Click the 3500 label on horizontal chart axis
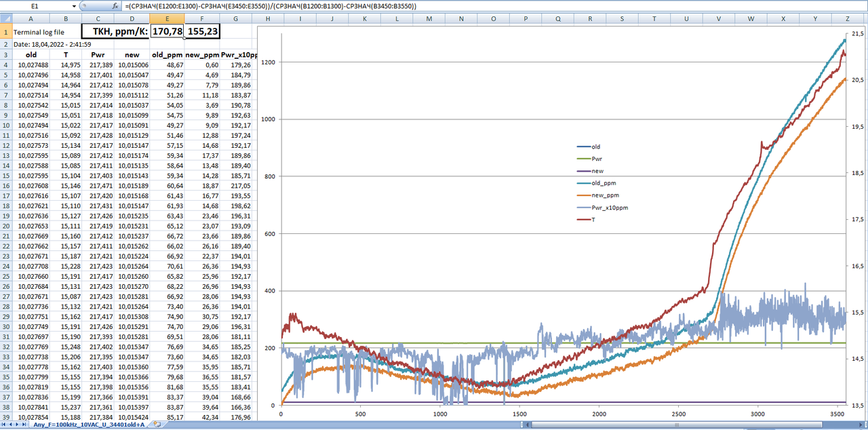Viewport: 868px width, 430px height. (837, 413)
